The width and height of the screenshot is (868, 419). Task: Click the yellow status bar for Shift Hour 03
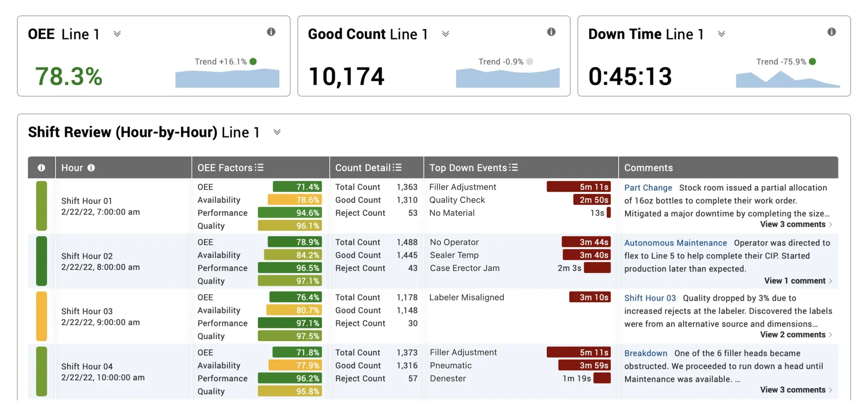coord(42,316)
